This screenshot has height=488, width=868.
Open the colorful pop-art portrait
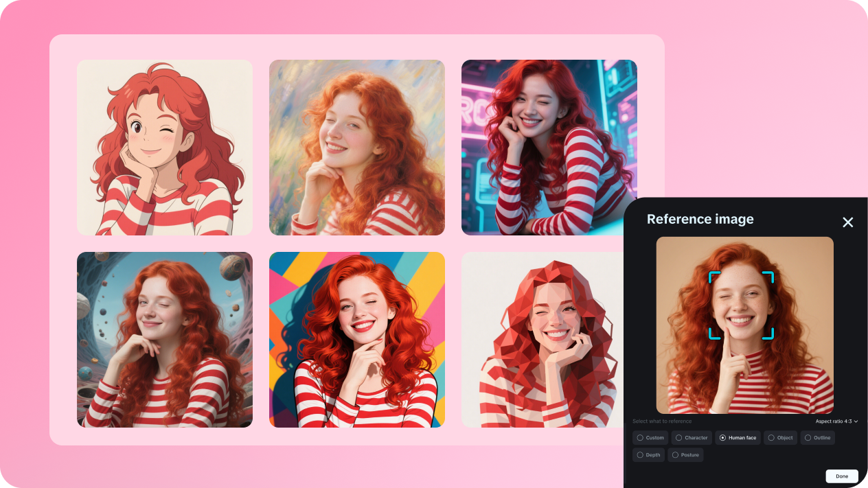coord(356,339)
